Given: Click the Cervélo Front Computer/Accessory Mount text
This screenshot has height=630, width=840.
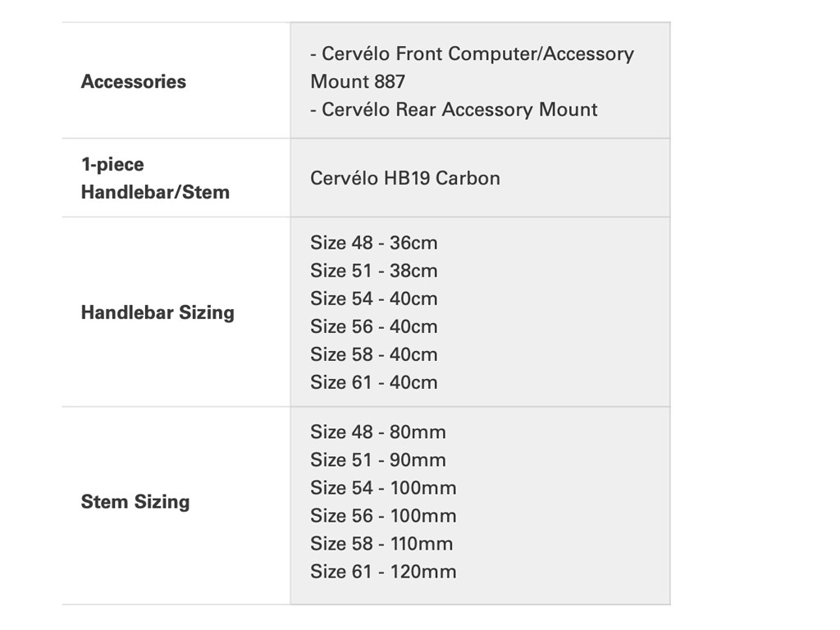Looking at the screenshot, I should [472, 54].
